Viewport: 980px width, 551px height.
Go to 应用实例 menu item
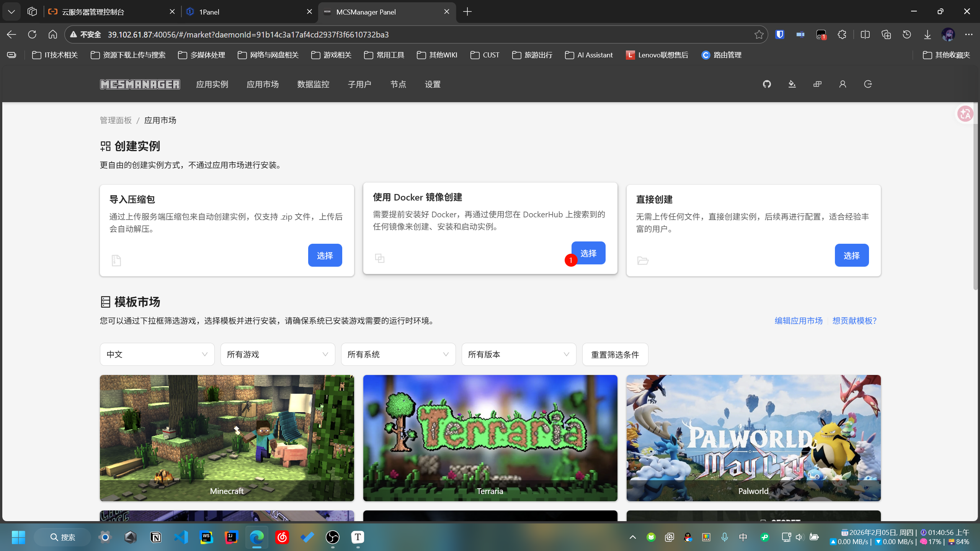point(212,84)
